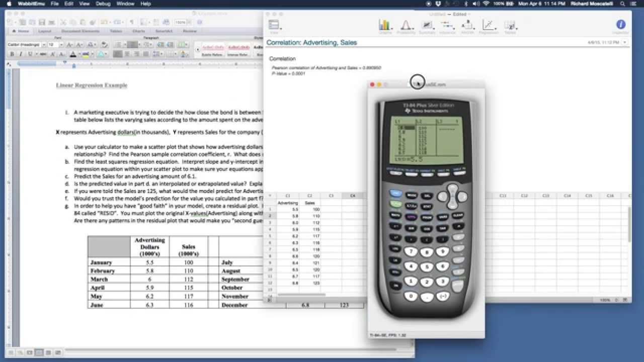Click the Minitab worksheet horizontal scrollbar
644x362 pixels.
point(302,295)
